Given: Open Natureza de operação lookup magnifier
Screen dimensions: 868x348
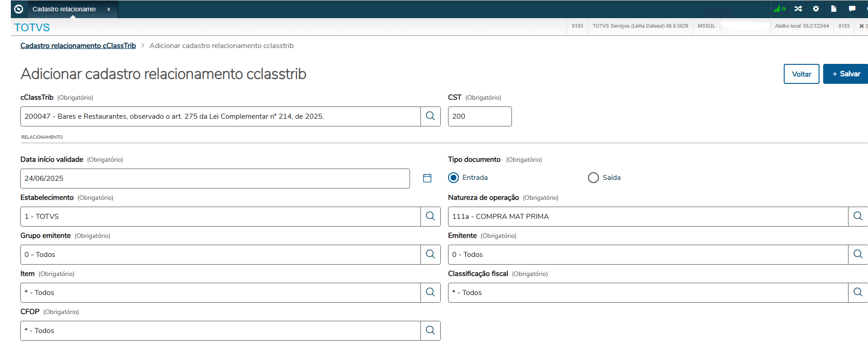Looking at the screenshot, I should point(858,217).
